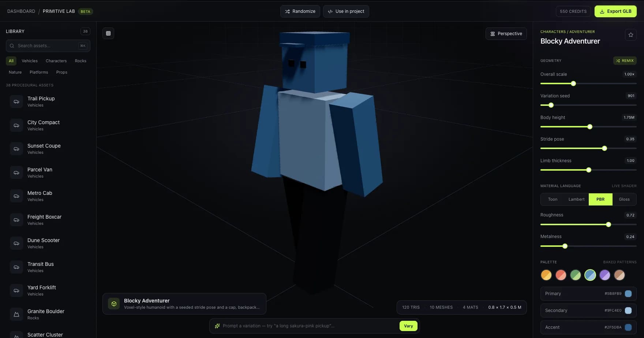Favorite Blocky Adventurer with the star icon

(x=631, y=35)
